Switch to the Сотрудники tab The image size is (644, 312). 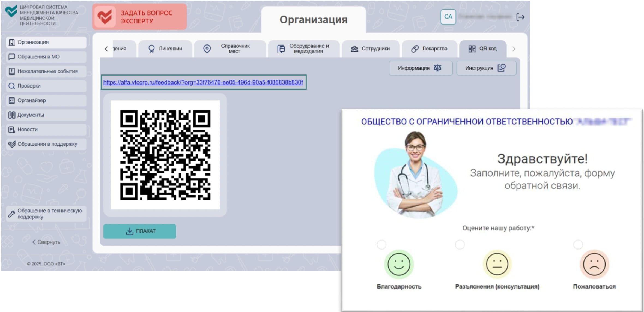371,49
